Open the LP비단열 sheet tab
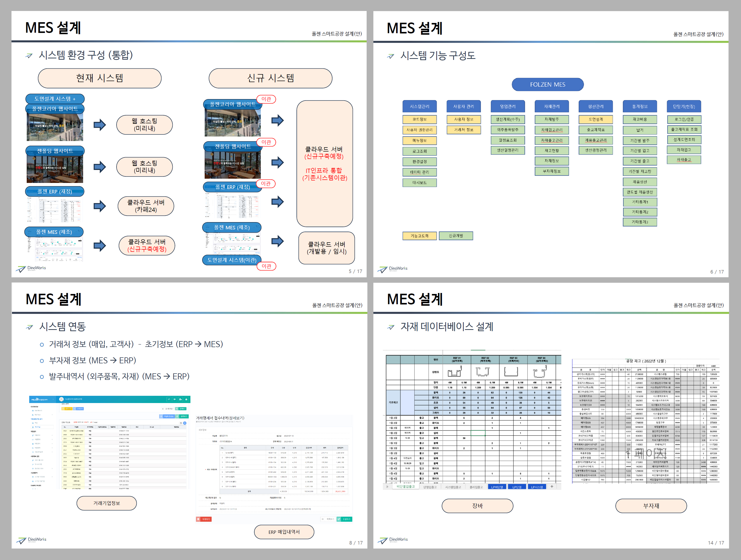This screenshot has height=560, width=741. tap(497, 487)
